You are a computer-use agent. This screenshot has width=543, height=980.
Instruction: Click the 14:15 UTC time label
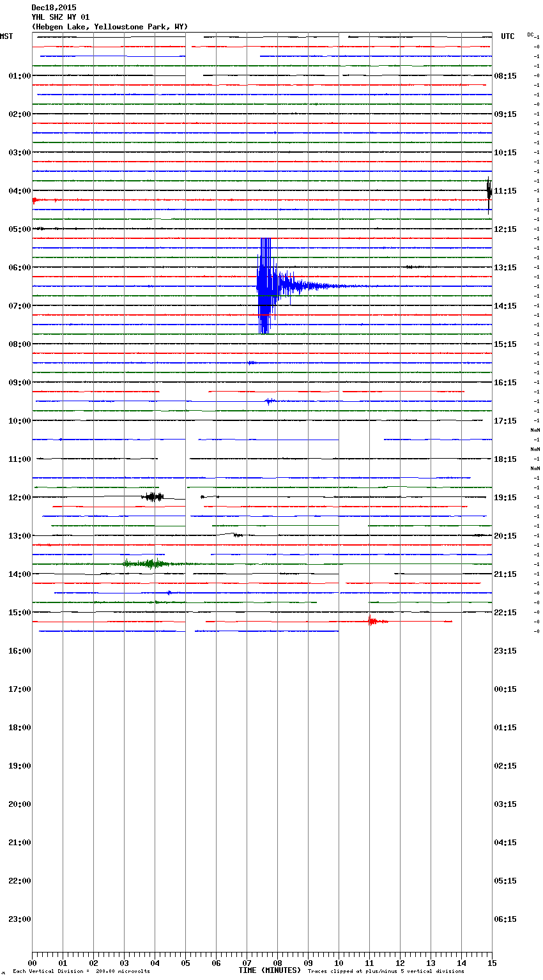505,306
